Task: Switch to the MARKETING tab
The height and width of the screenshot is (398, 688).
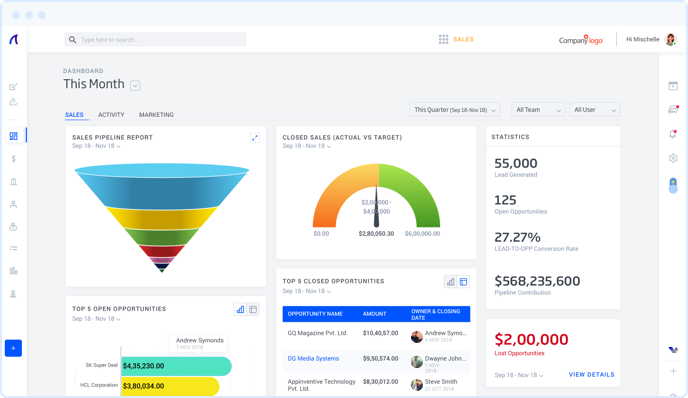Action: point(156,115)
